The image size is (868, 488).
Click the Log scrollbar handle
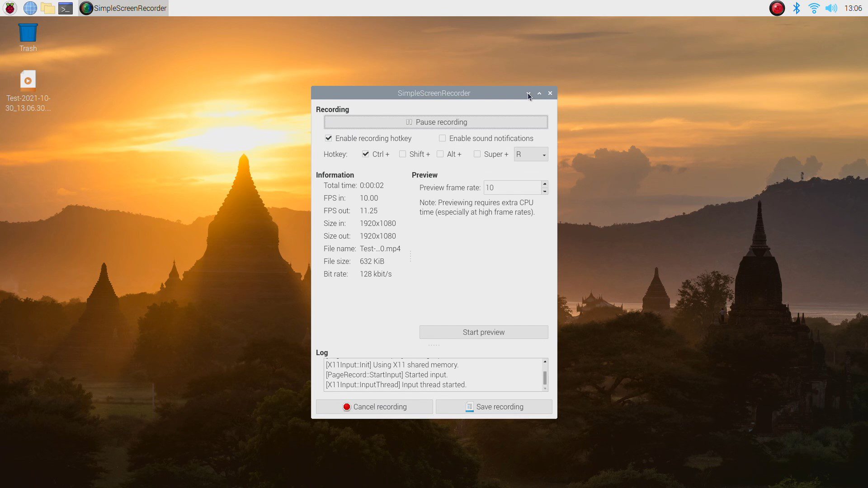tap(545, 377)
